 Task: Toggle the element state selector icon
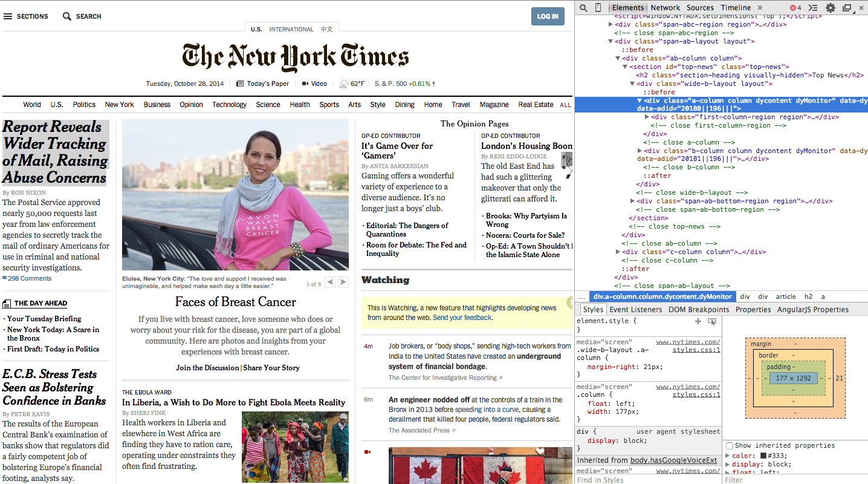click(x=712, y=321)
